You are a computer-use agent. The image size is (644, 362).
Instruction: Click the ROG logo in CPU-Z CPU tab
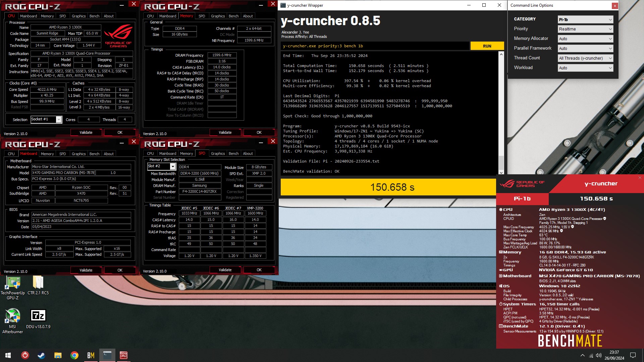pyautogui.click(x=118, y=36)
